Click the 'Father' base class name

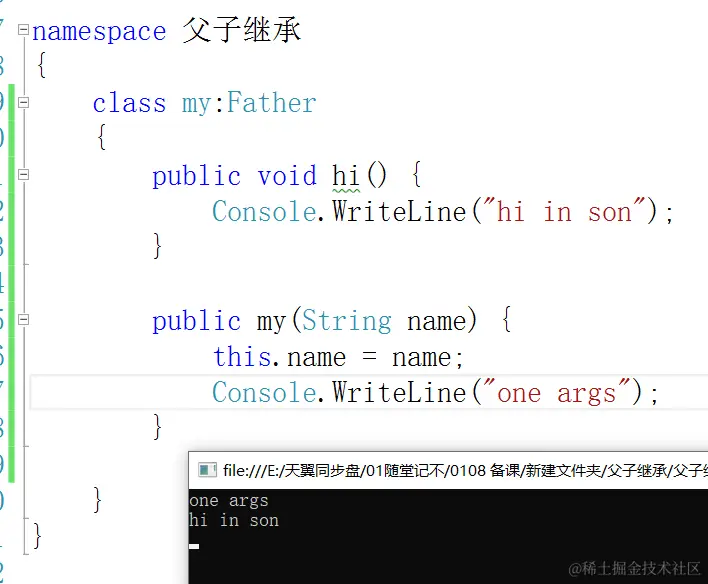[271, 103]
